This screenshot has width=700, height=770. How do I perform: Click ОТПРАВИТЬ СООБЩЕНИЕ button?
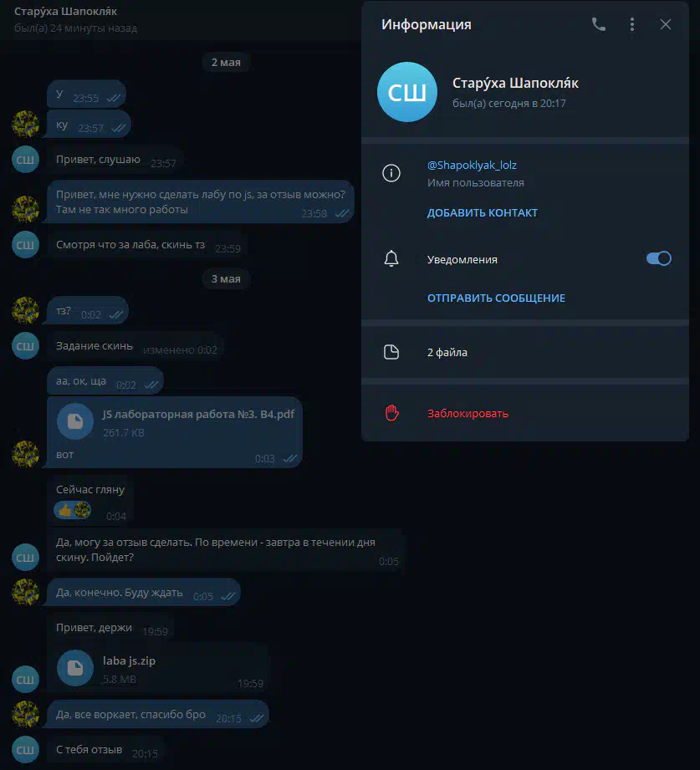pyautogui.click(x=496, y=298)
